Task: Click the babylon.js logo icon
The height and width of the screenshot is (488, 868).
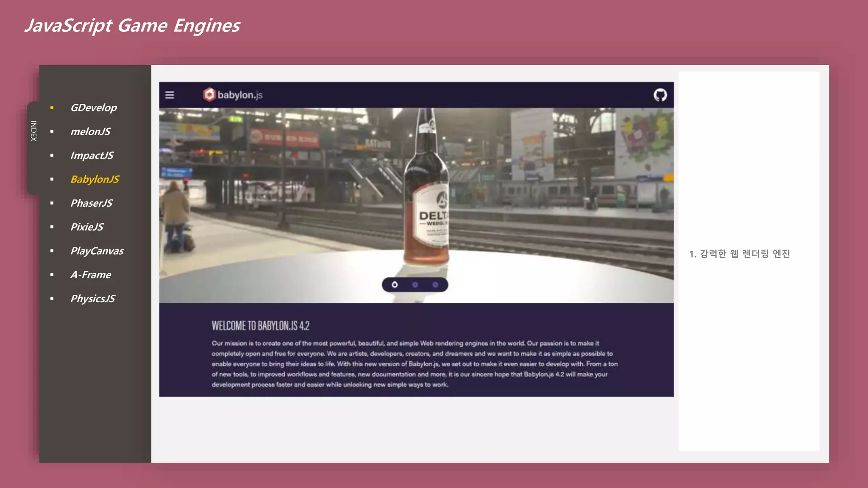Action: click(x=209, y=94)
